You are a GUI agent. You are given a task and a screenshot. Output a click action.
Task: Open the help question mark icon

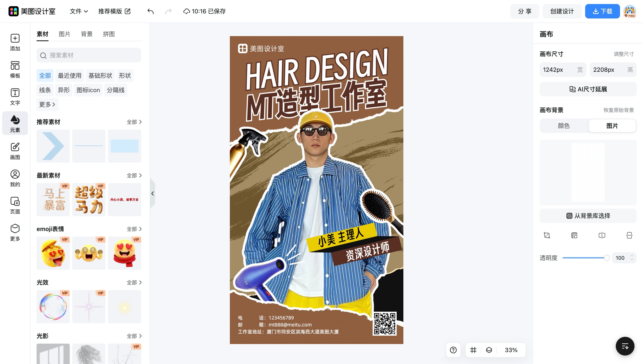pos(453,350)
